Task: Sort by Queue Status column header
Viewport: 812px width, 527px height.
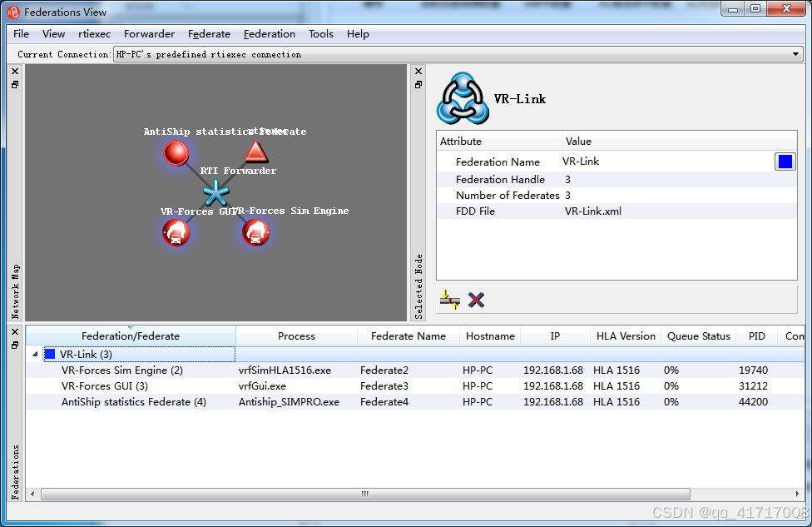Action: 698,336
